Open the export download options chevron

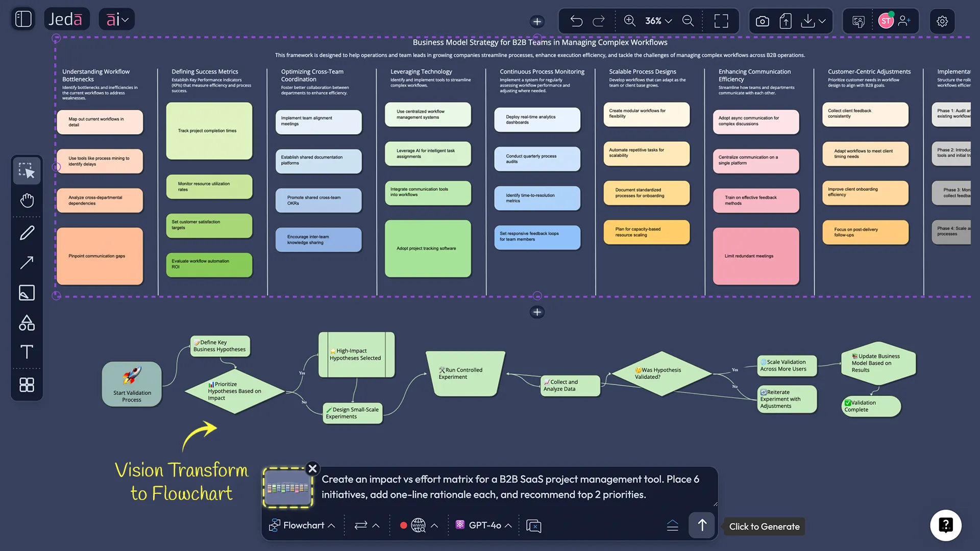pos(821,21)
